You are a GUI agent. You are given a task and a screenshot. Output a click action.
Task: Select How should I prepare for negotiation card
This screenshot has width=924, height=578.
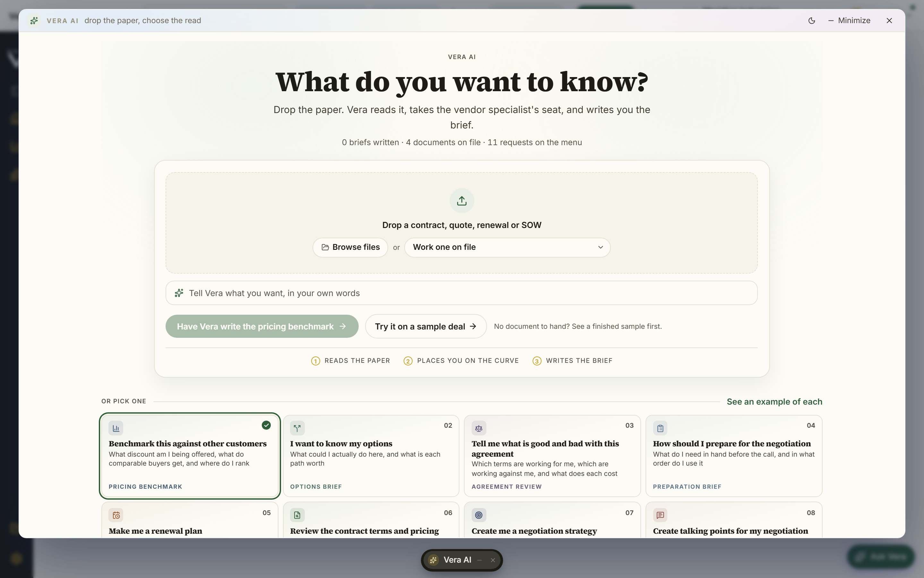point(733,456)
